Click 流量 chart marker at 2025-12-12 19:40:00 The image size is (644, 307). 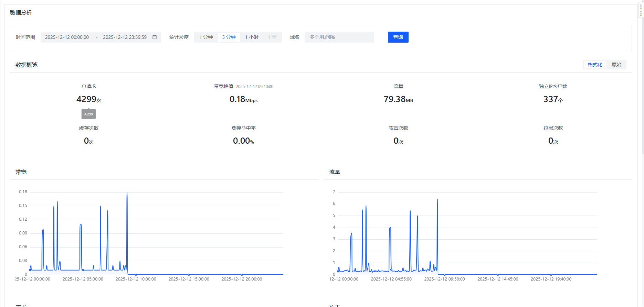pos(551,275)
